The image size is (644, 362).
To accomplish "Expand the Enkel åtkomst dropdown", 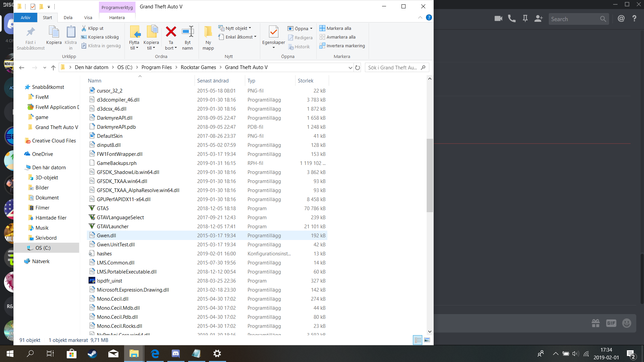I will (x=237, y=37).
